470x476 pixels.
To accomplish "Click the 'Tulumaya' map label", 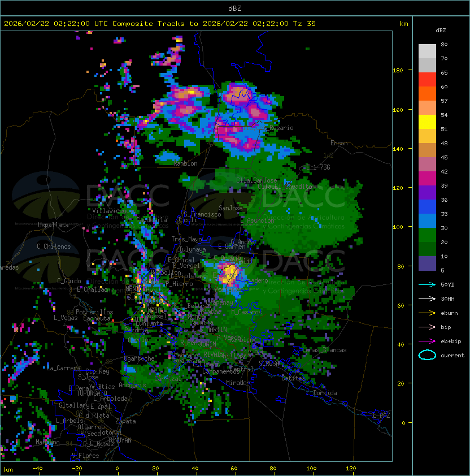I will [x=193, y=249].
